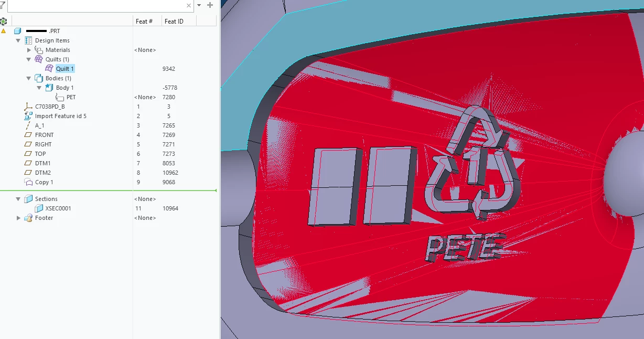This screenshot has width=644, height=339.
Task: Click Feat ID value 9342
Action: (169, 69)
